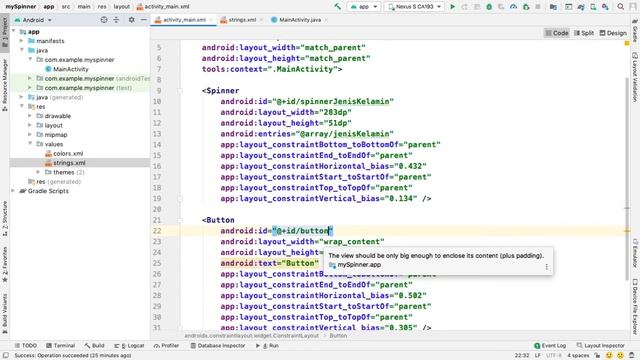
Task: Run the app with green play icon
Action: (452, 7)
